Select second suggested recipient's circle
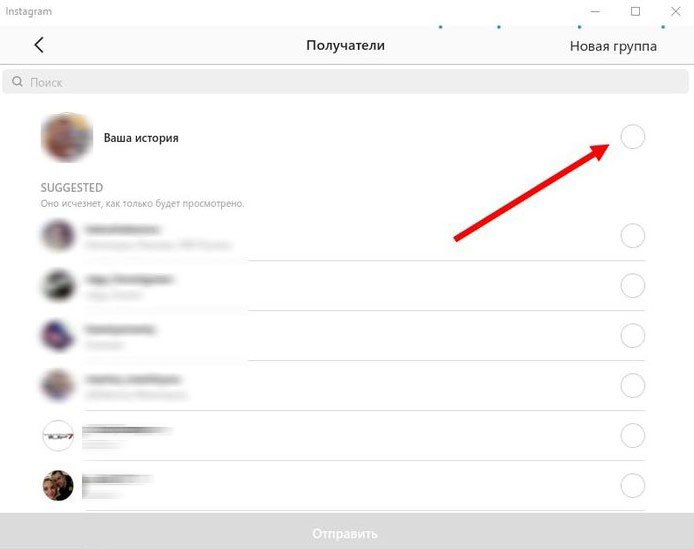This screenshot has width=694, height=549. (632, 286)
